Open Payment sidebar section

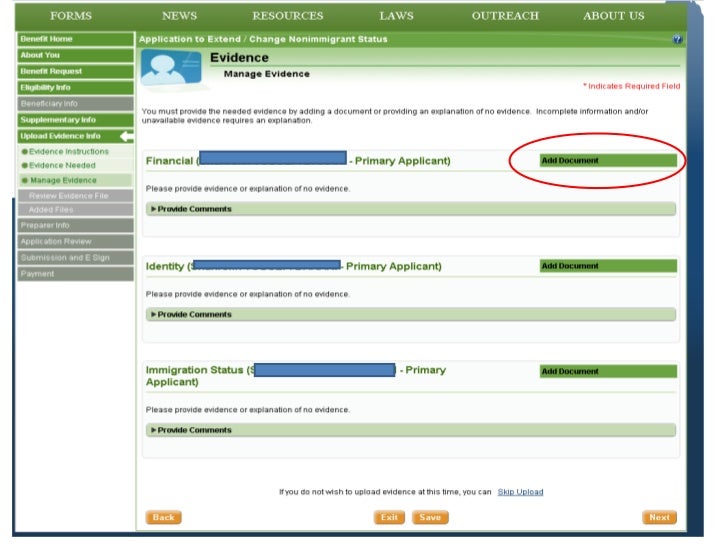coord(76,274)
